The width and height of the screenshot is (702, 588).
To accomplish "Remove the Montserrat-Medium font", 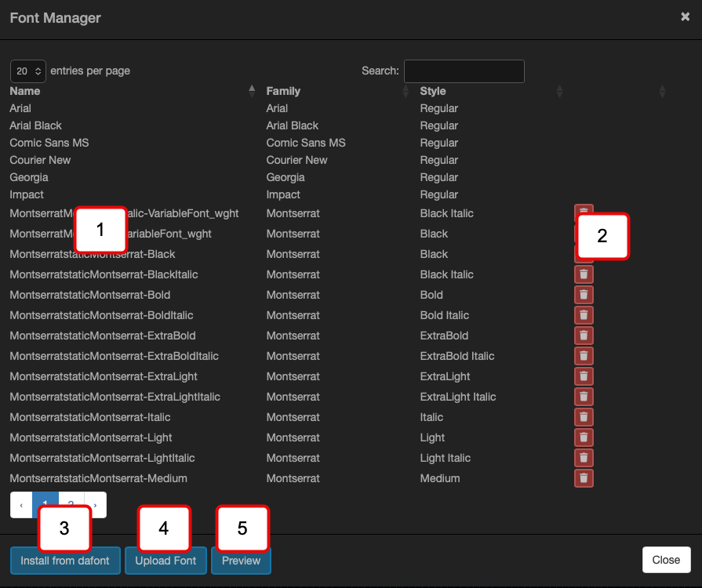I will [584, 478].
